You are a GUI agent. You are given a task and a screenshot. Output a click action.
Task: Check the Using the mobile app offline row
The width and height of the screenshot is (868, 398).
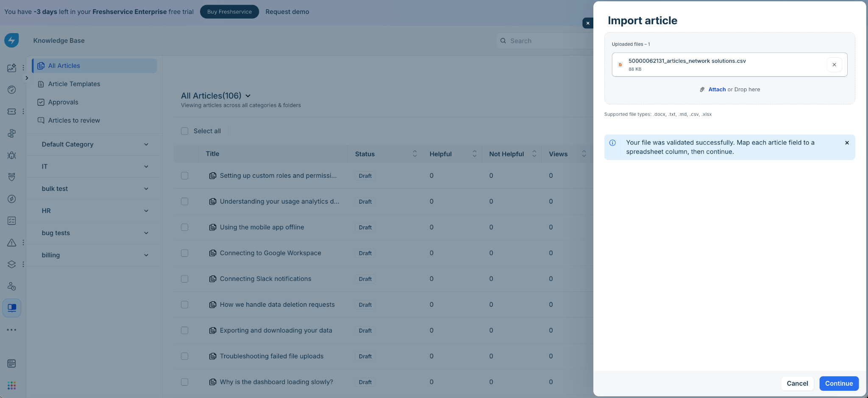184,227
